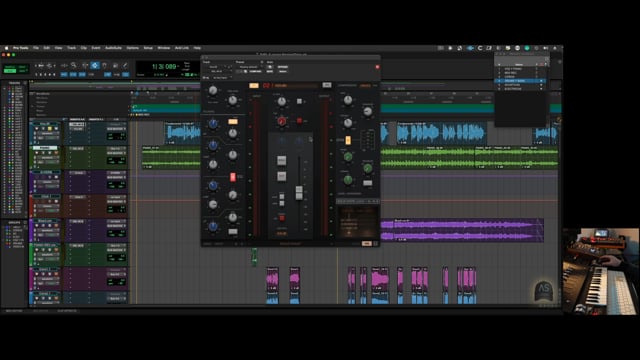Open the Apple menu
Screen dimensions: 640x360
click(6, 48)
